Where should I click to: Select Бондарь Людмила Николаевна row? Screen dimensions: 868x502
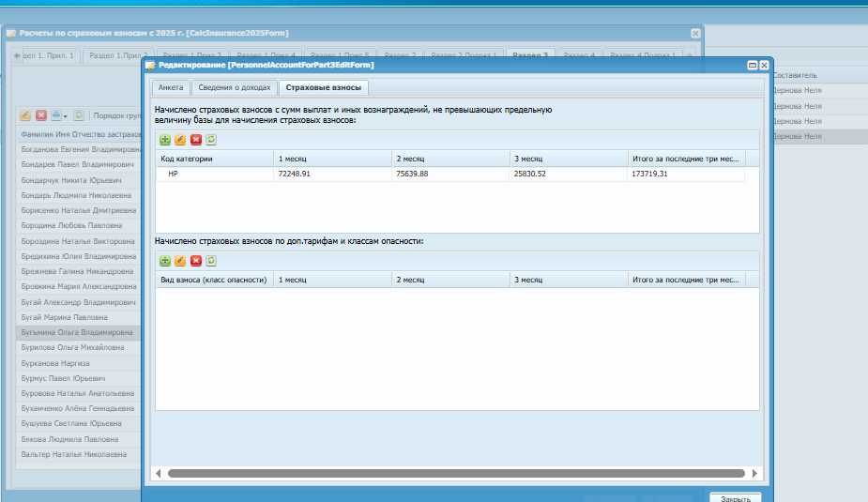coord(79,195)
